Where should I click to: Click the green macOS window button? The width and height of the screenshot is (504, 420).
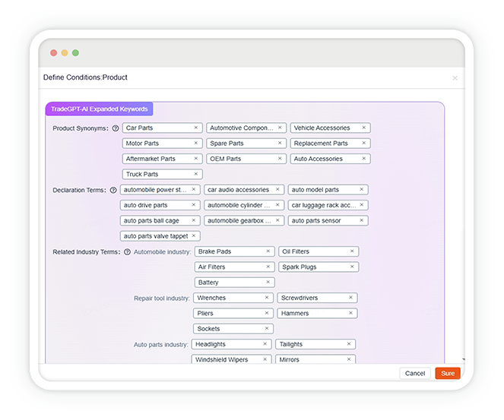click(x=75, y=52)
